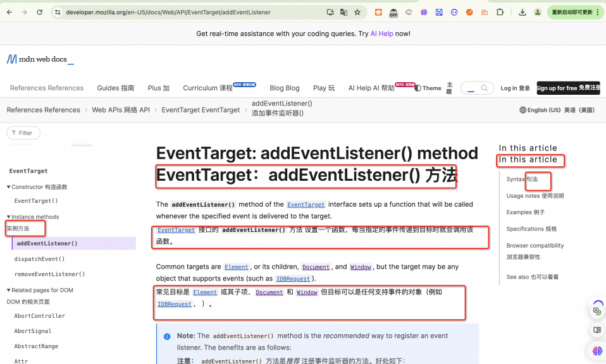
Task: Select removeEventListener() in the sidebar
Action: [x=49, y=274]
